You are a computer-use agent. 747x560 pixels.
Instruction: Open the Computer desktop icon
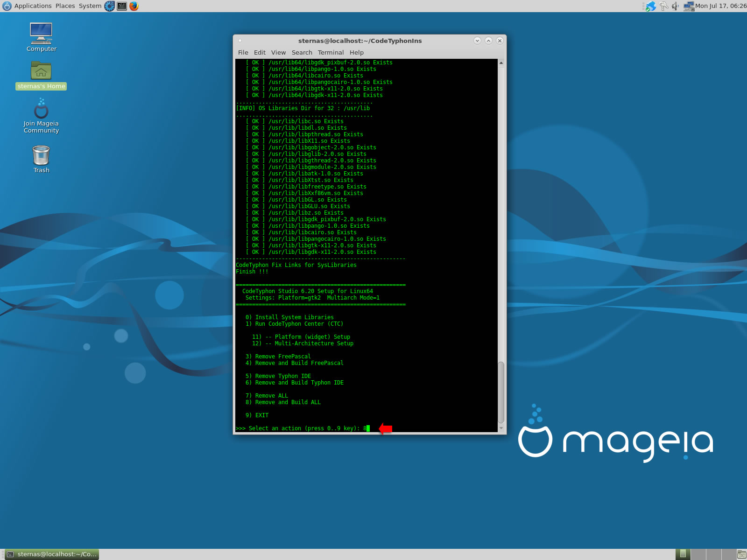pyautogui.click(x=41, y=37)
